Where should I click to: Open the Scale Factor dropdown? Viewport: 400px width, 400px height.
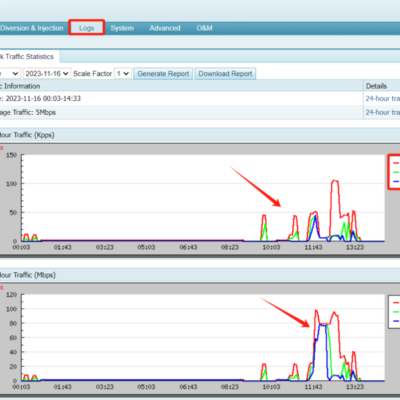[x=123, y=74]
